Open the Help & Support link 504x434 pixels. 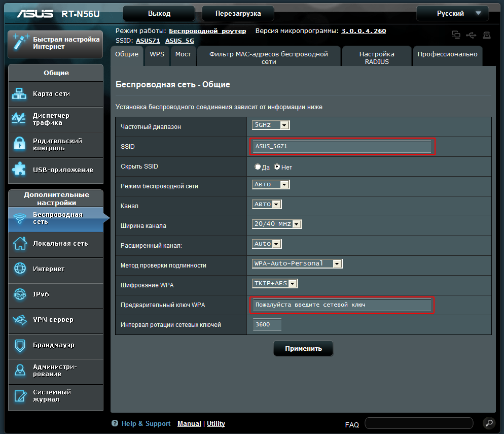point(146,423)
